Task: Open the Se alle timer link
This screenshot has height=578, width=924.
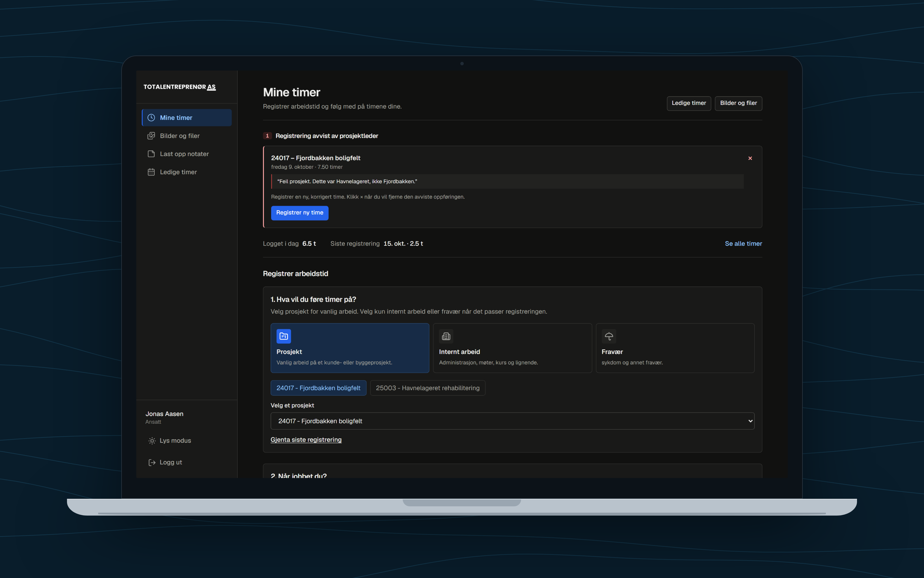Action: (x=744, y=244)
